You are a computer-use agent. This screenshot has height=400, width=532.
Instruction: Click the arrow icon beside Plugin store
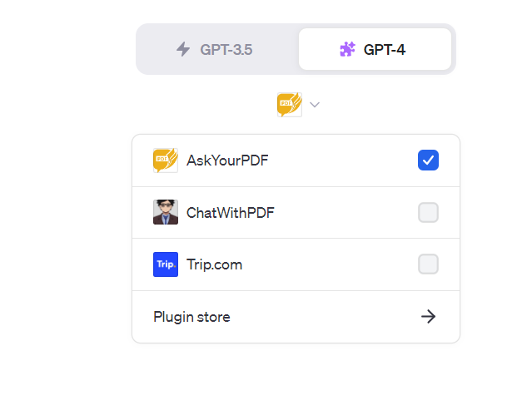click(x=428, y=316)
